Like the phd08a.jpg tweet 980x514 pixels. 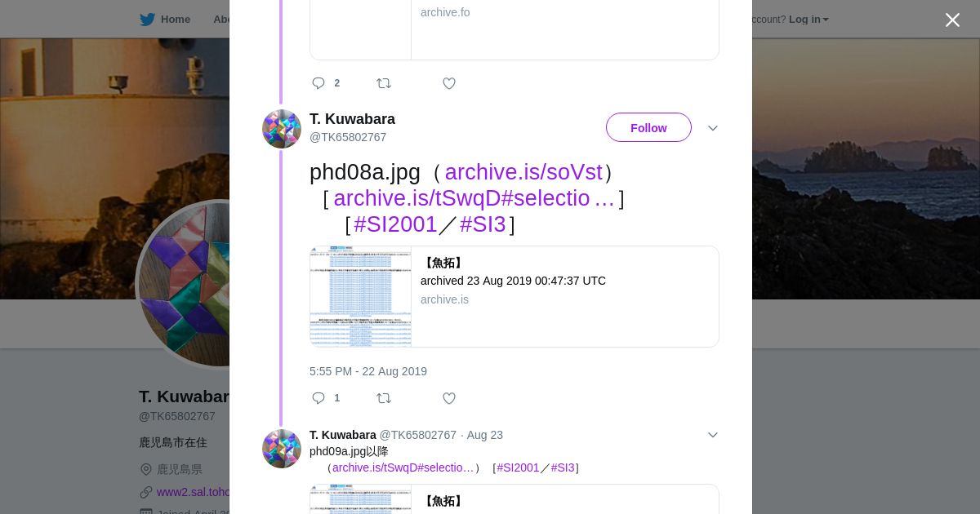449,398
